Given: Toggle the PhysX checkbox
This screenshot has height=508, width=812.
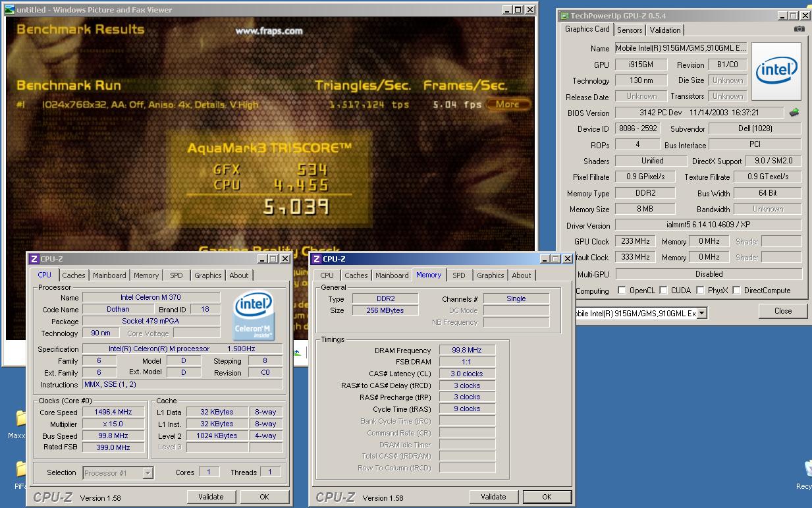Looking at the screenshot, I should point(700,290).
